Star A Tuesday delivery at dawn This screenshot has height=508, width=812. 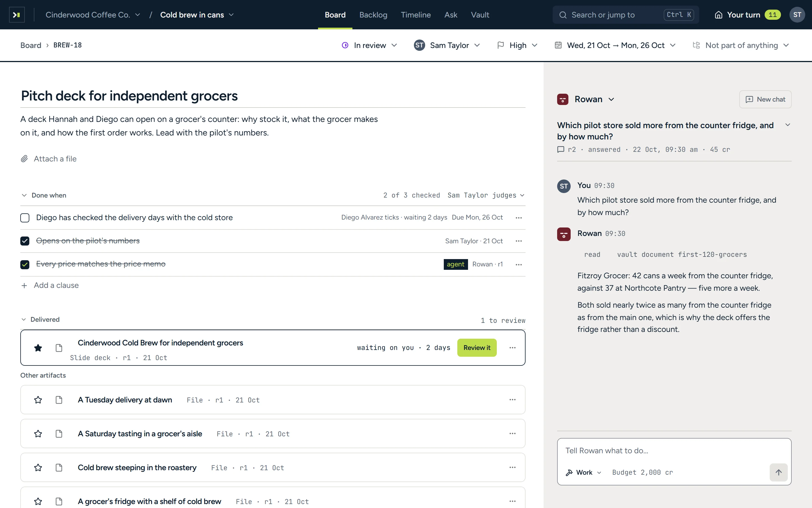(38, 400)
